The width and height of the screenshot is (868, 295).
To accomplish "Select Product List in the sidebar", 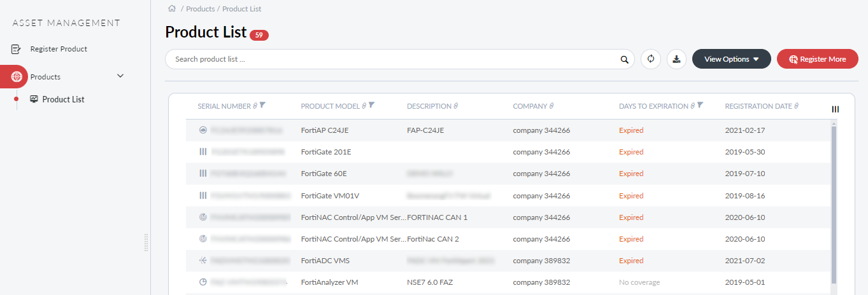I will (x=63, y=99).
